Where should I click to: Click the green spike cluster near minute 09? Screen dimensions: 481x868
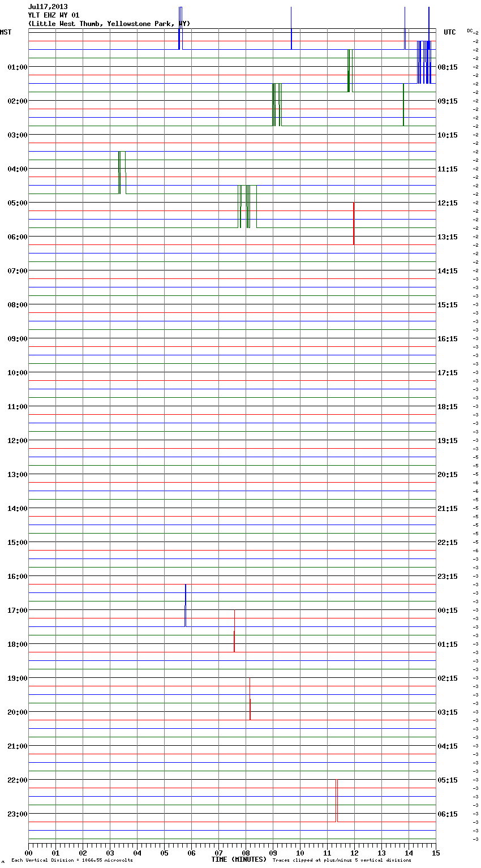[277, 105]
